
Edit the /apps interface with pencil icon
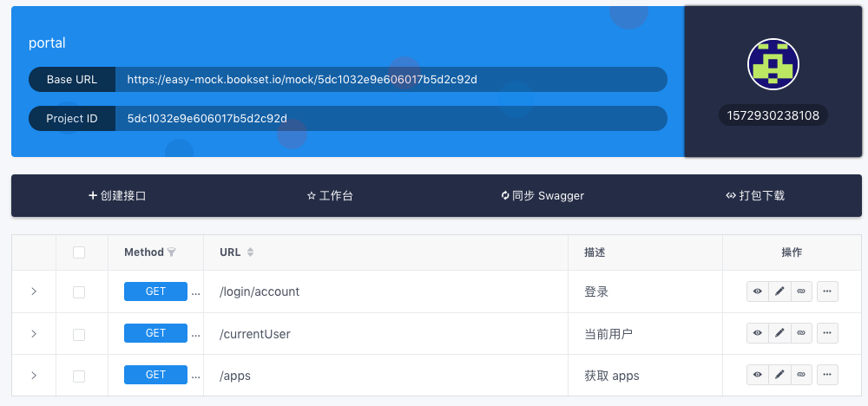[779, 375]
